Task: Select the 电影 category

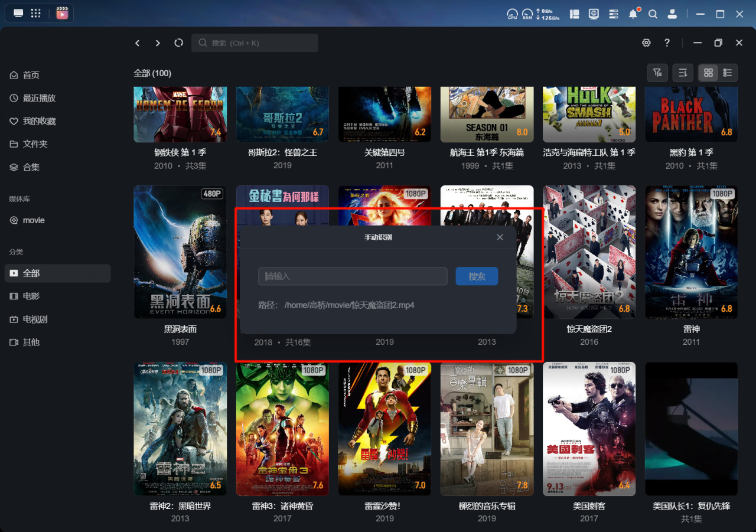Action: (x=58, y=296)
